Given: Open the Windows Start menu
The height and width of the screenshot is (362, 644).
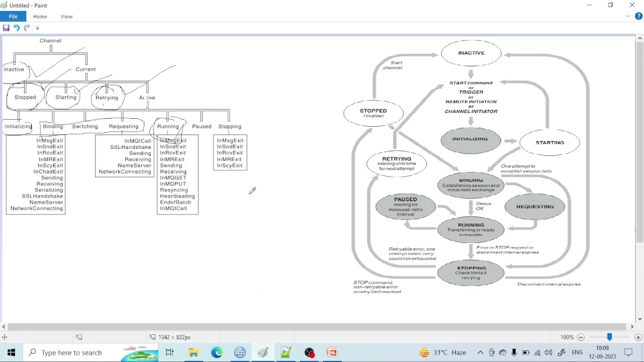Looking at the screenshot, I should click(11, 352).
